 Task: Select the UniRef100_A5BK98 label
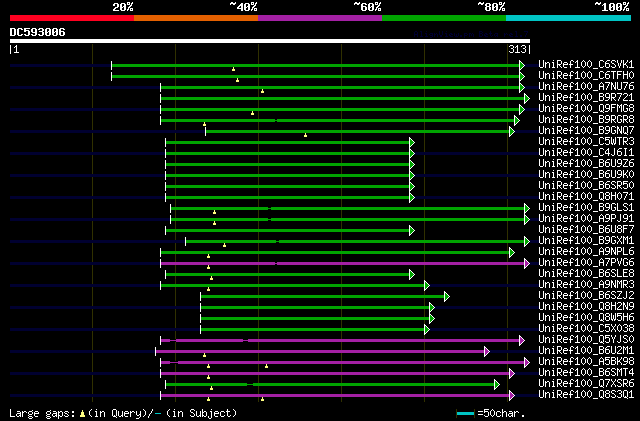586,362
